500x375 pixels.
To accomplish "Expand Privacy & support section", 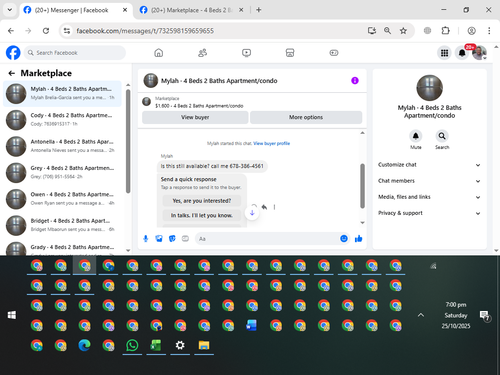I will pyautogui.click(x=429, y=213).
